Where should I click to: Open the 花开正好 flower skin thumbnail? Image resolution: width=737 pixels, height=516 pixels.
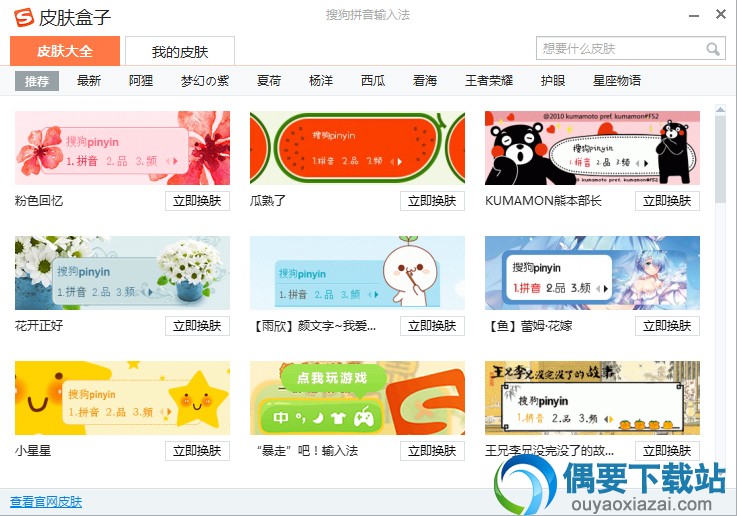[122, 273]
